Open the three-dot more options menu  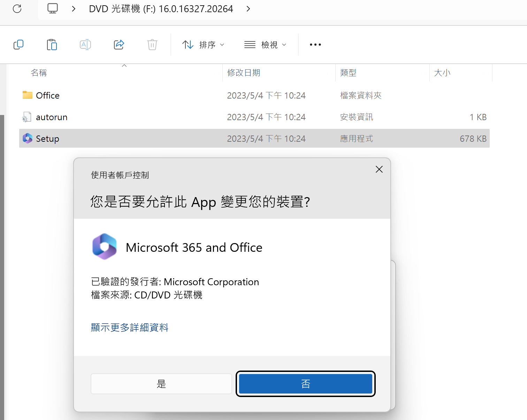315,45
